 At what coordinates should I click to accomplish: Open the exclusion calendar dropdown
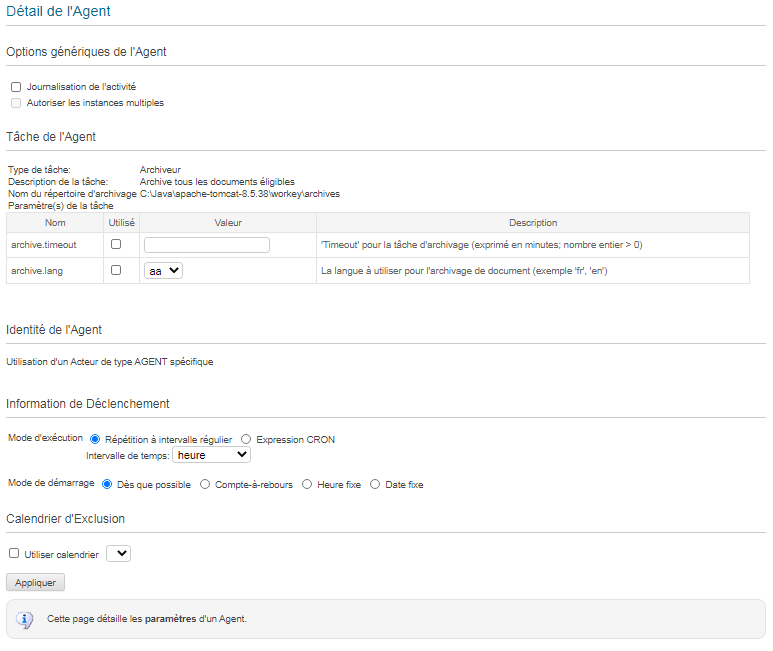[x=118, y=553]
